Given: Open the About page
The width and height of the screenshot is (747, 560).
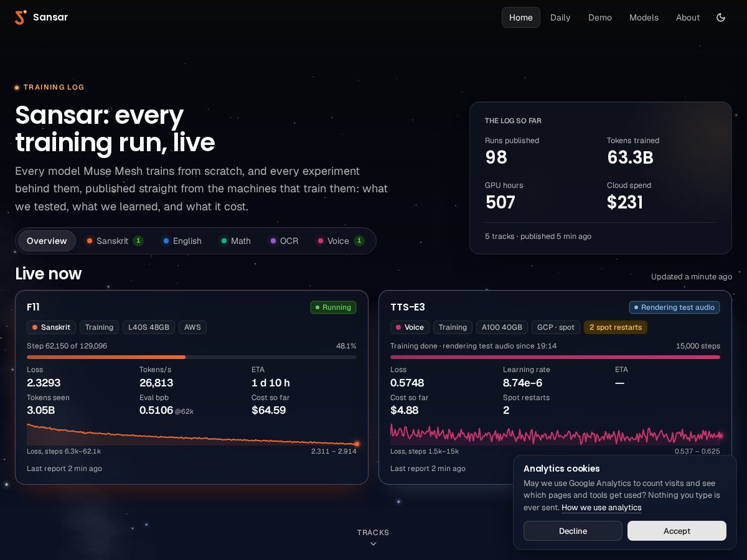Looking at the screenshot, I should (688, 17).
